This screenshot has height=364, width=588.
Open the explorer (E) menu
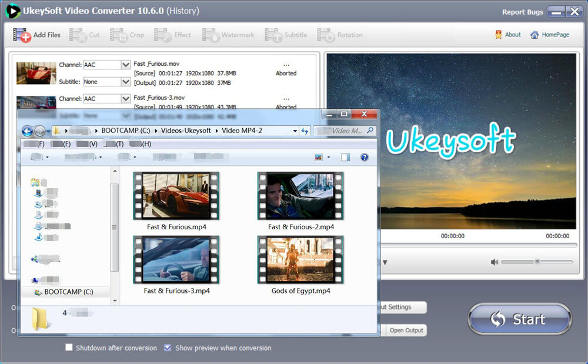pos(60,144)
